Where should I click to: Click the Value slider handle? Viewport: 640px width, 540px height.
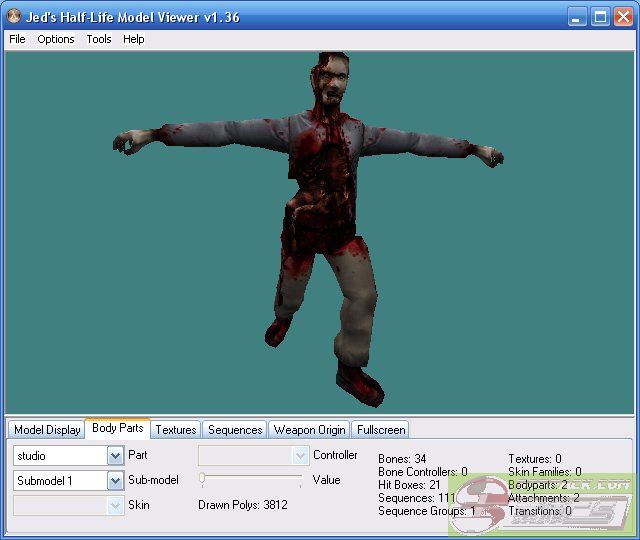tap(202, 480)
